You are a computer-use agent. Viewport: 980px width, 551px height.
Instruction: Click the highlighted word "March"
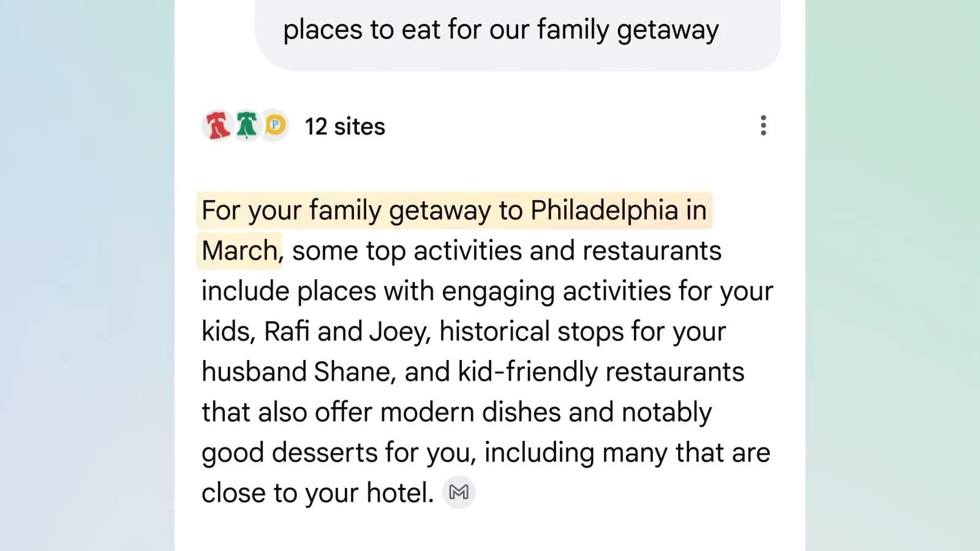(239, 251)
